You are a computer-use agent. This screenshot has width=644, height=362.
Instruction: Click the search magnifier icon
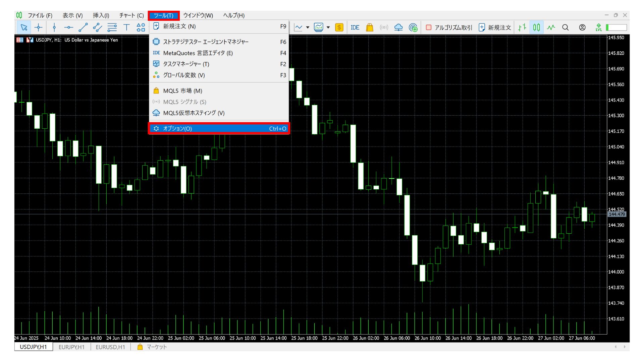[x=566, y=27]
